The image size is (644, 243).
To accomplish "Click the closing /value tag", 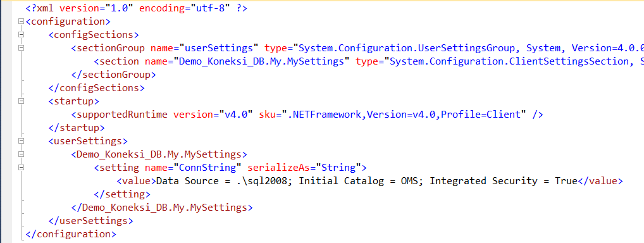I will [600, 181].
